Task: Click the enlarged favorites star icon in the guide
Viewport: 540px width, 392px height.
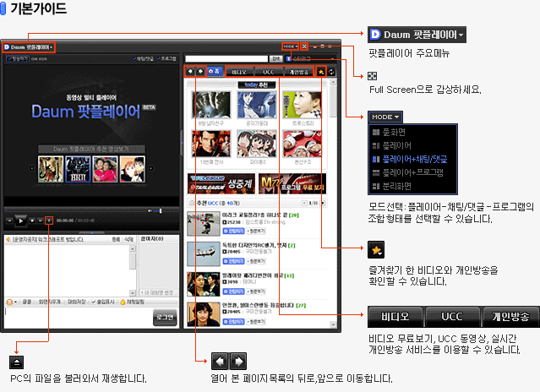Action: 376,250
